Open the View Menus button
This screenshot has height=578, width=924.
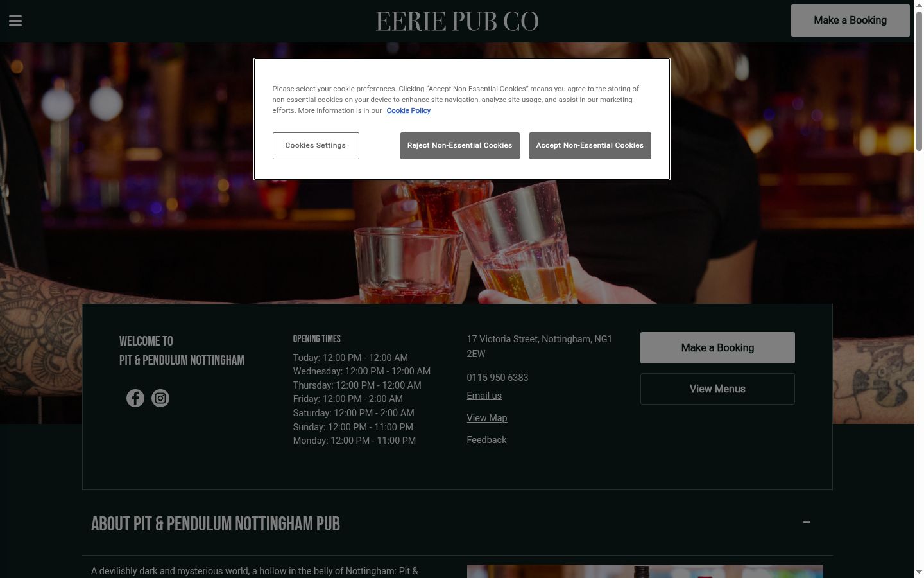coord(717,389)
